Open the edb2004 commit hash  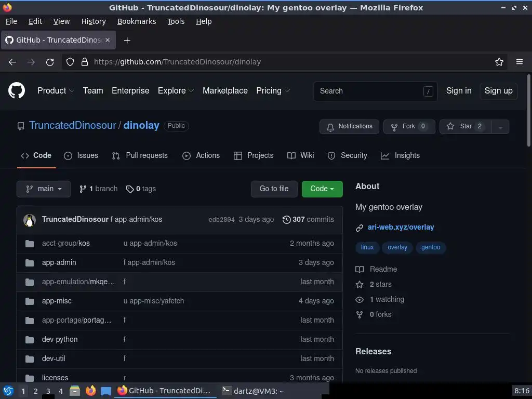221,220
